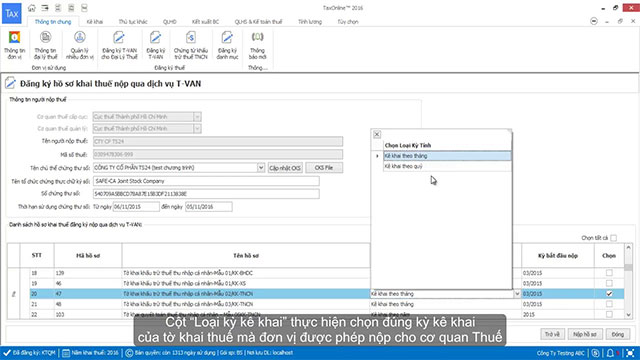Click the bell notification icon in status bar

point(610,353)
